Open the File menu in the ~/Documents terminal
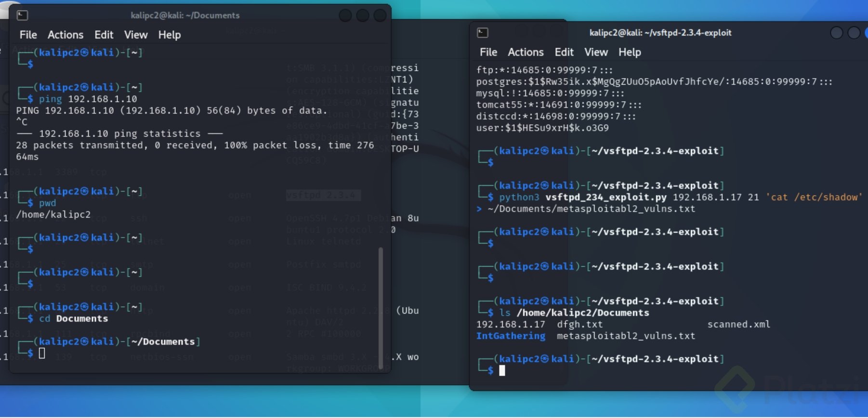The image size is (868, 418). (28, 35)
